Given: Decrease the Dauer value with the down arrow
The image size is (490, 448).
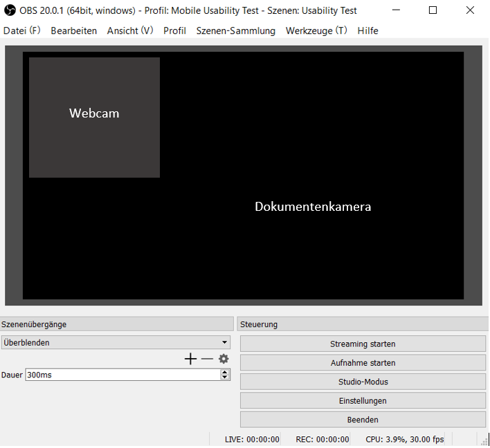Looking at the screenshot, I should tap(224, 377).
